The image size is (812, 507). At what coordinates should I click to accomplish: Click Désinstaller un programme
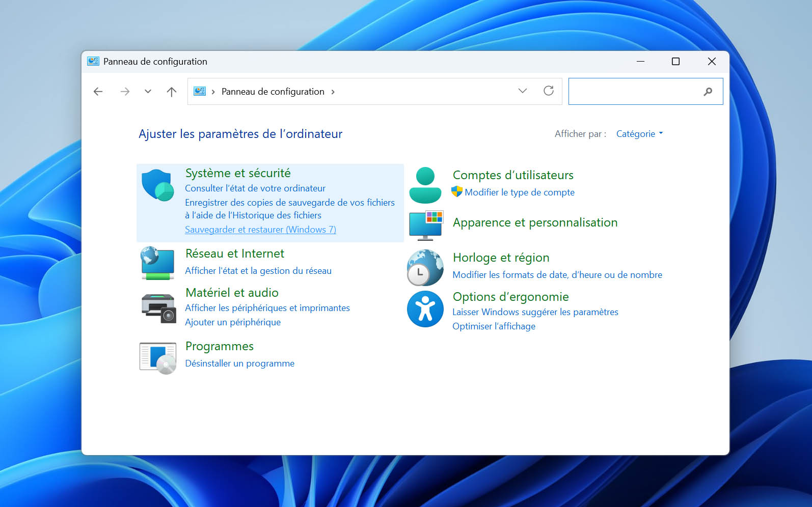coord(240,363)
